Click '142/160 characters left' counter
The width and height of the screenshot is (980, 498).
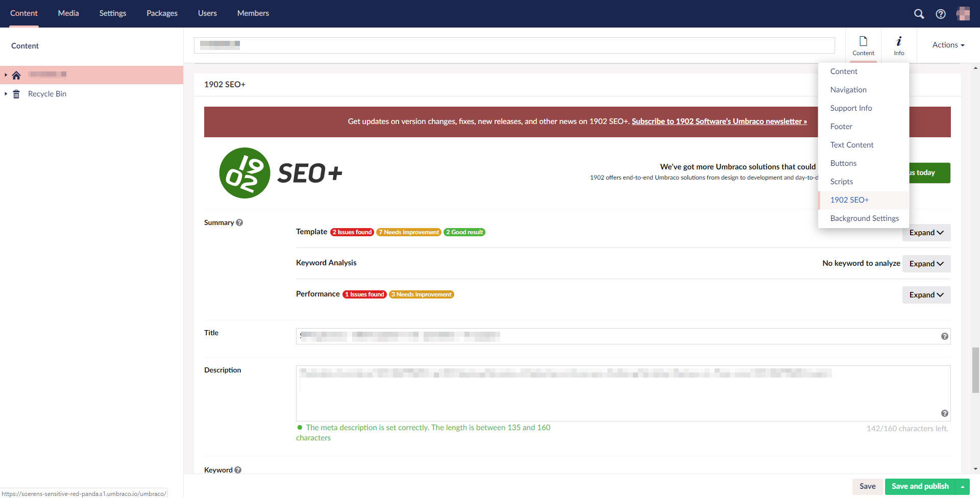click(x=907, y=429)
